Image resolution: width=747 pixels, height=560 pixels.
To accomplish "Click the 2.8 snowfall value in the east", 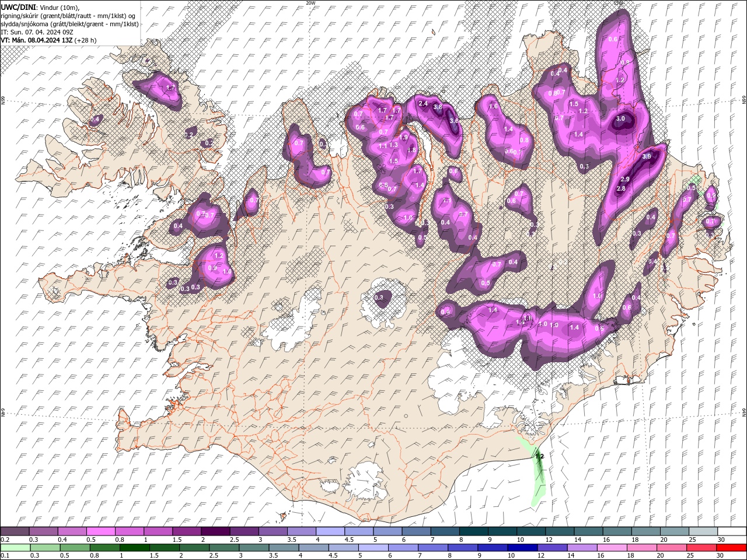I will (x=621, y=188).
